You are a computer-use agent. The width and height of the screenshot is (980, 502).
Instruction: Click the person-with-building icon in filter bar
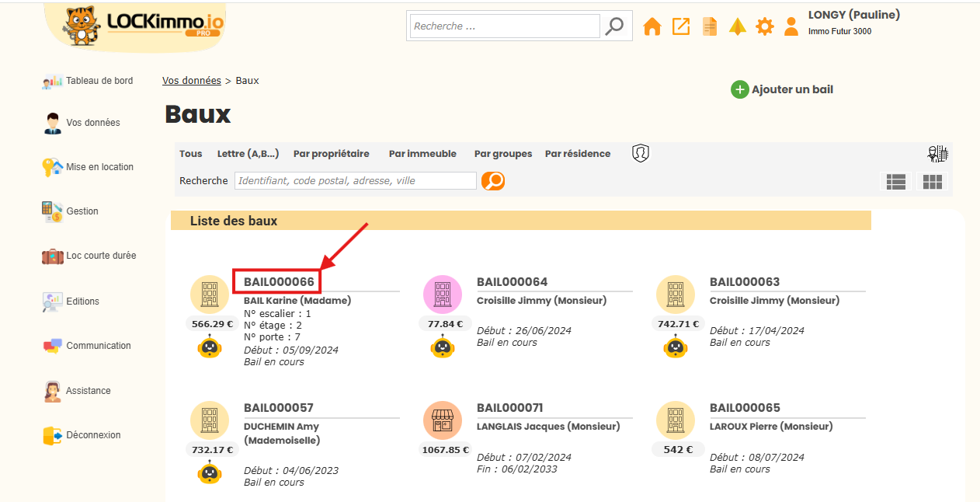click(937, 154)
